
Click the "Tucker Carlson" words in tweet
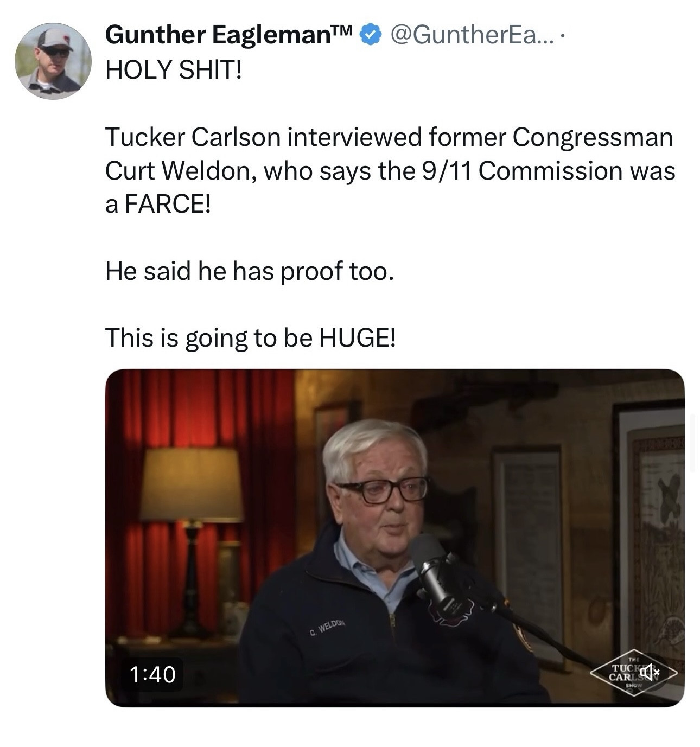coord(192,137)
